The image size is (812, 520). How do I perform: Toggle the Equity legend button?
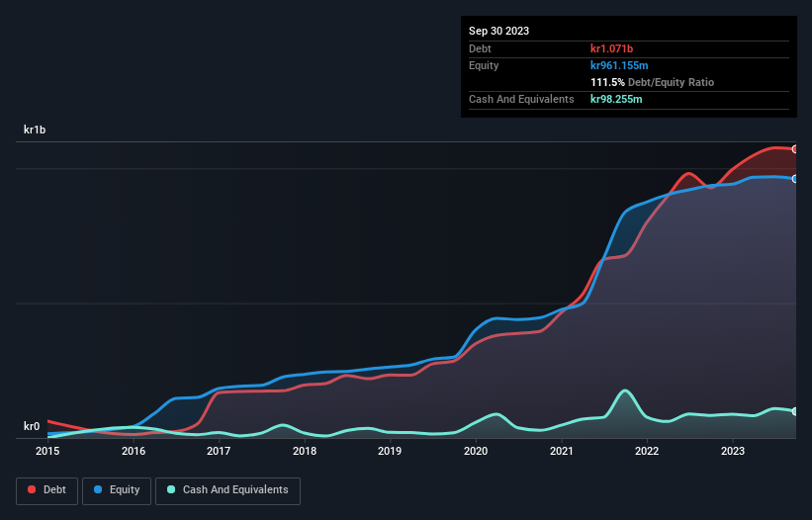click(x=117, y=490)
